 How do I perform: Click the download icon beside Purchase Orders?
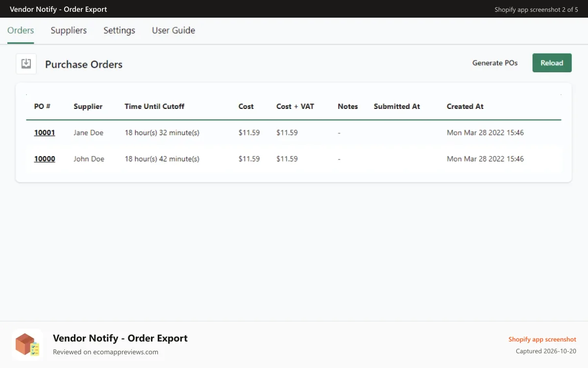click(26, 64)
